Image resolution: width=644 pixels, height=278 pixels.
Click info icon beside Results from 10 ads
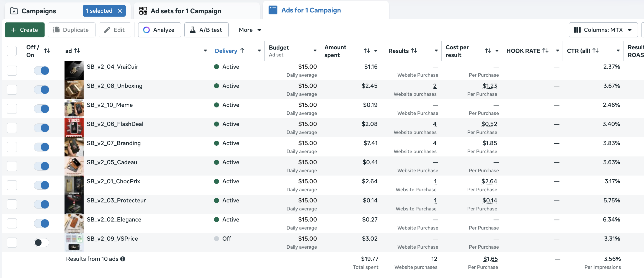tap(123, 259)
